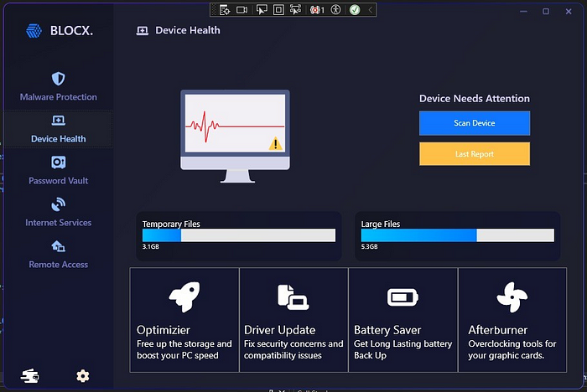Click the BLOCX. brand name text
The height and width of the screenshot is (392, 587).
coord(71,31)
